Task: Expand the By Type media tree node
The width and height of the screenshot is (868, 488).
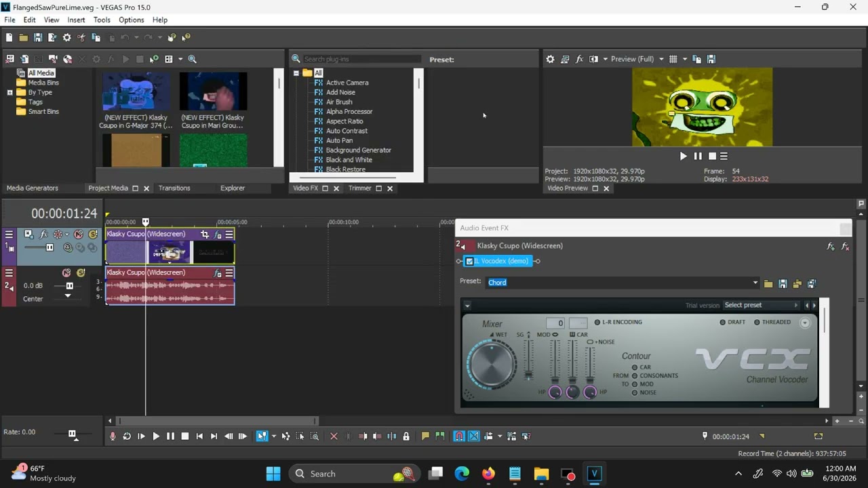Action: click(10, 92)
